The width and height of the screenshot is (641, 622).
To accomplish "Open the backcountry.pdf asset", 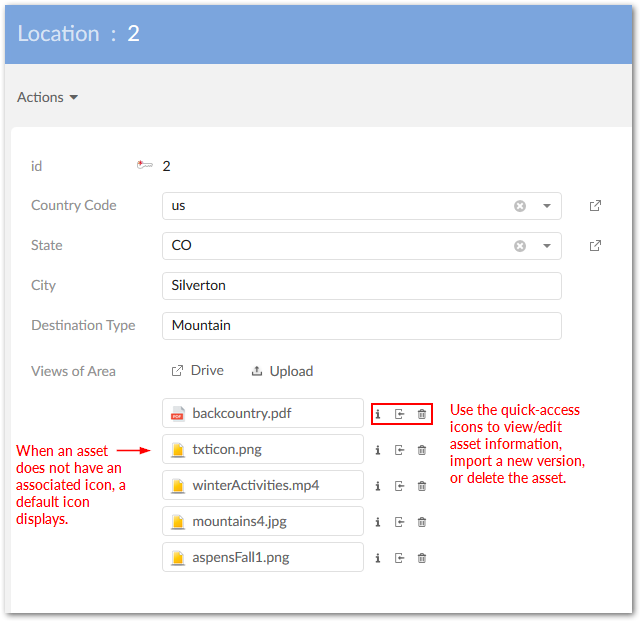I will pyautogui.click(x=262, y=413).
